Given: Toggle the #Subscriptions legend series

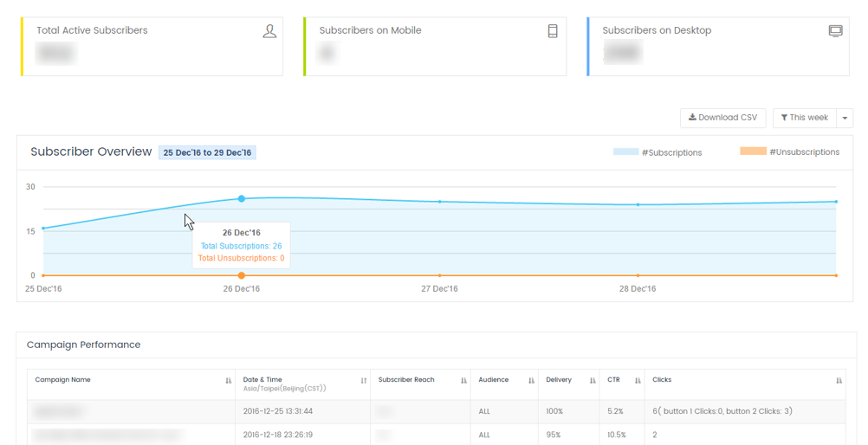Looking at the screenshot, I should click(x=657, y=152).
